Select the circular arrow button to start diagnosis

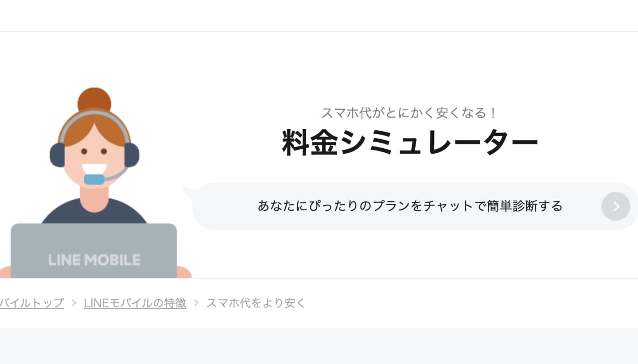click(x=615, y=206)
